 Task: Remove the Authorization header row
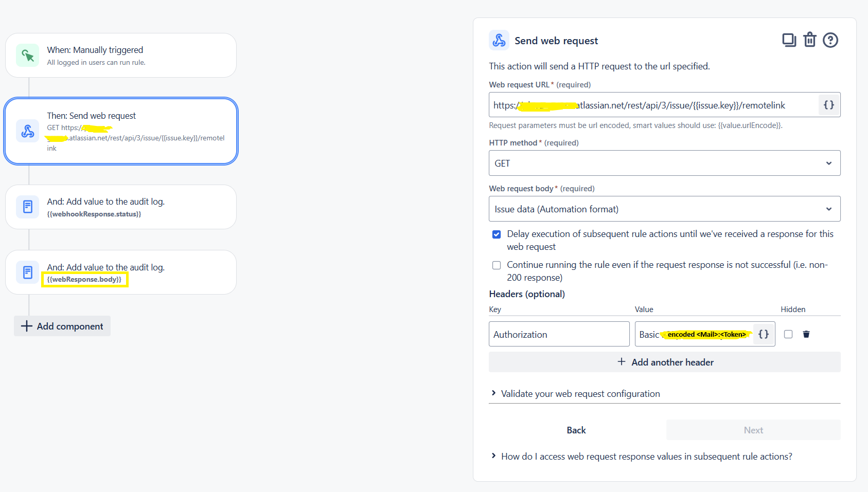click(x=806, y=334)
